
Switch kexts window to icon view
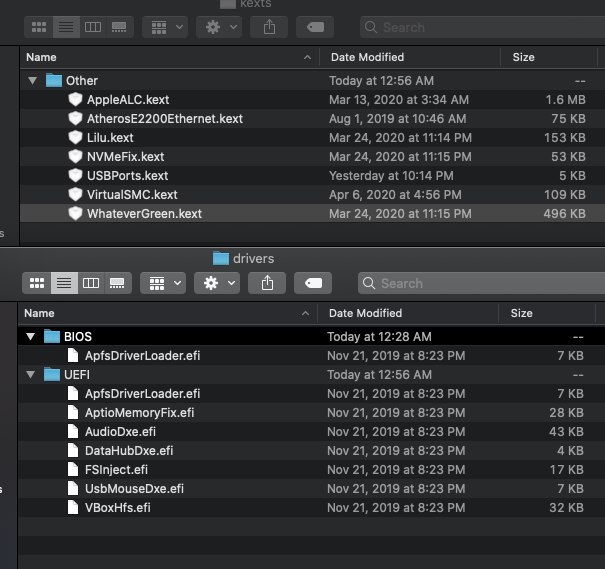(39, 27)
